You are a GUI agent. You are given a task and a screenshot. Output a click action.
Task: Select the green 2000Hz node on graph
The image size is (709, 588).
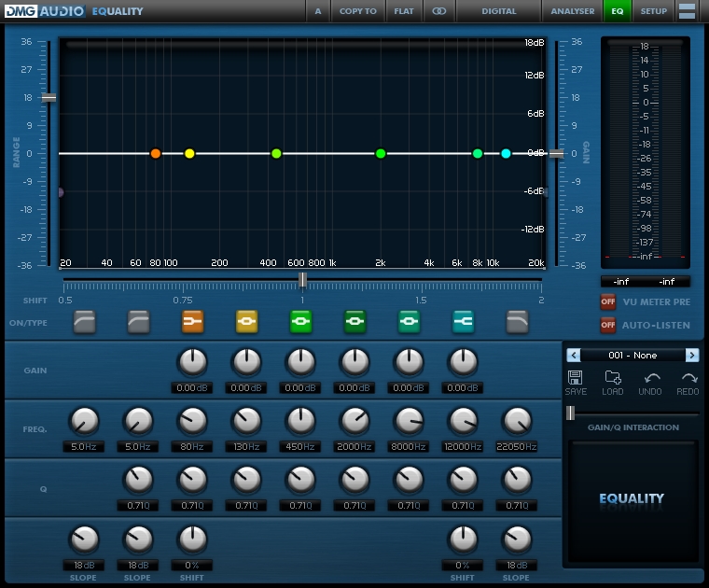[381, 153]
